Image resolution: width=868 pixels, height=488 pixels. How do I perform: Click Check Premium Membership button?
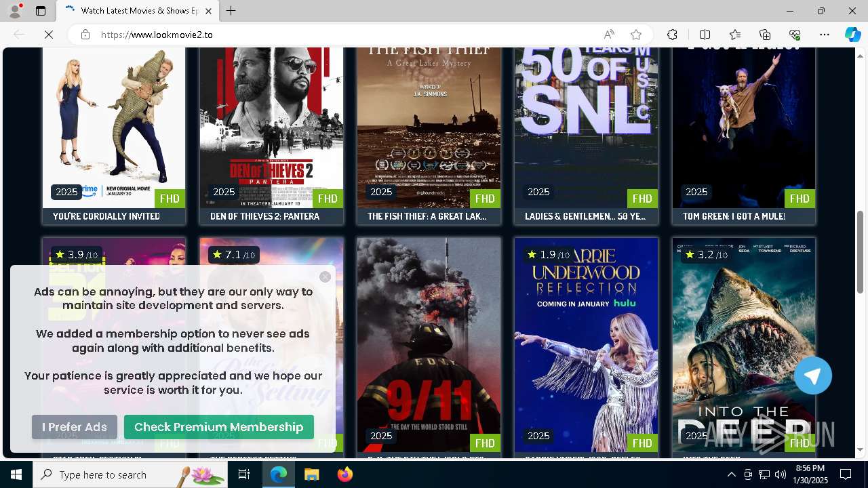(x=219, y=427)
